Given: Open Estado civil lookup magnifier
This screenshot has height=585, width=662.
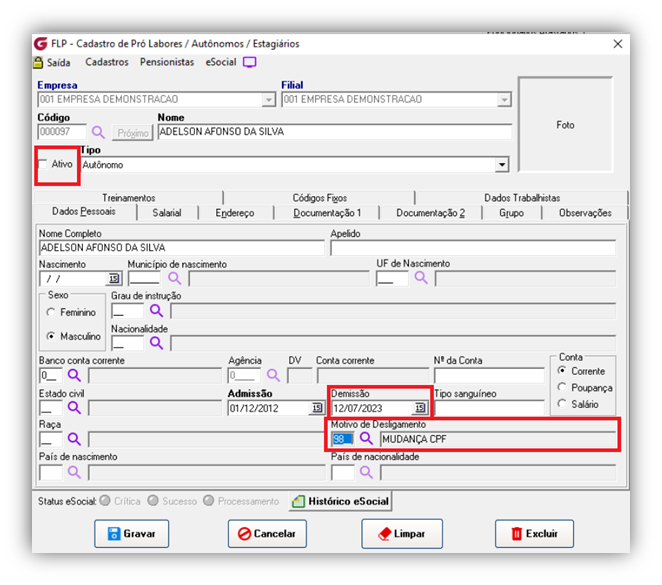Looking at the screenshot, I should (74, 407).
